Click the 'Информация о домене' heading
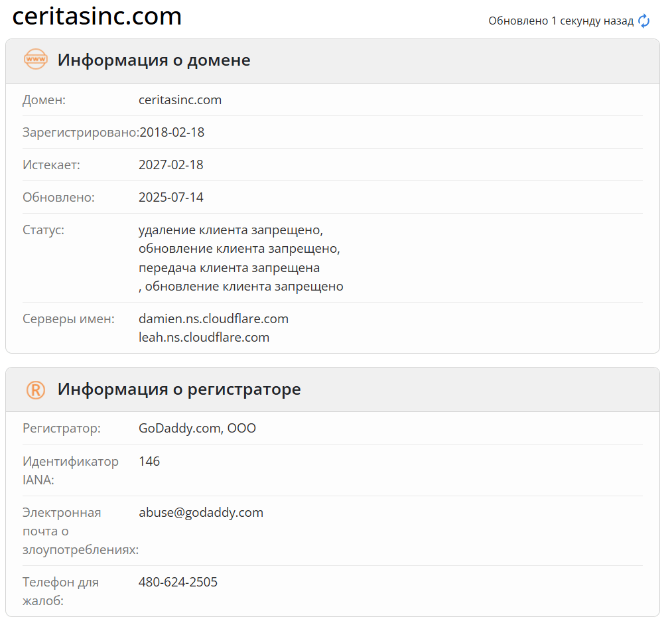Screen dimensions: 672x621 pyautogui.click(x=154, y=60)
